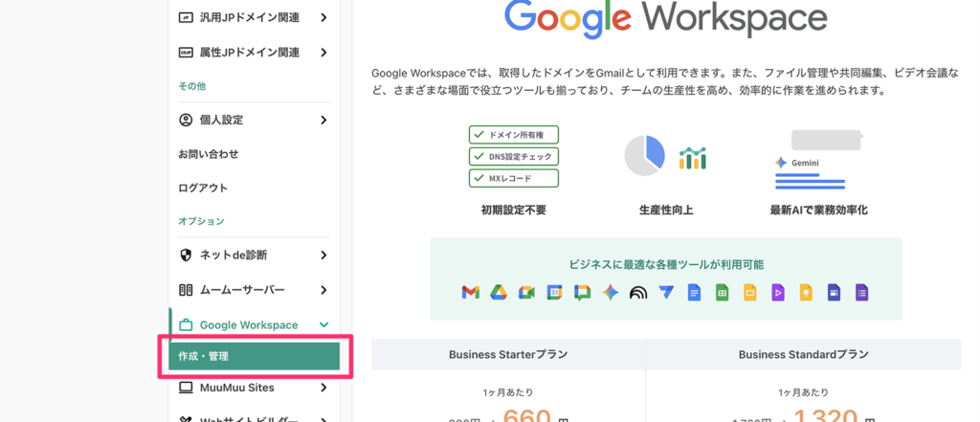
Task: Click the briefcase icon beside Google Workspace
Action: click(x=186, y=325)
